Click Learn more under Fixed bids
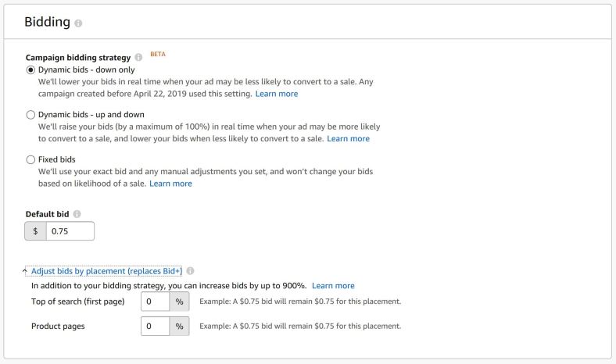616x364 pixels. (x=170, y=184)
